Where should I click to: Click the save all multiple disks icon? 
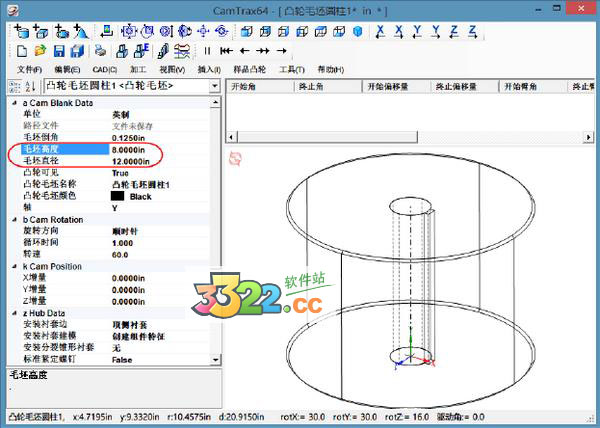(77, 50)
